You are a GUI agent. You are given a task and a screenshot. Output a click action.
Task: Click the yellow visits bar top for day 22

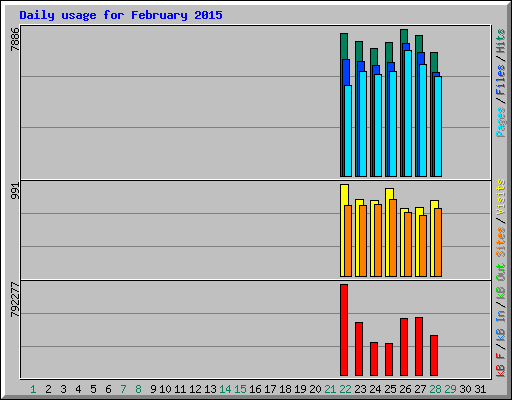(344, 194)
